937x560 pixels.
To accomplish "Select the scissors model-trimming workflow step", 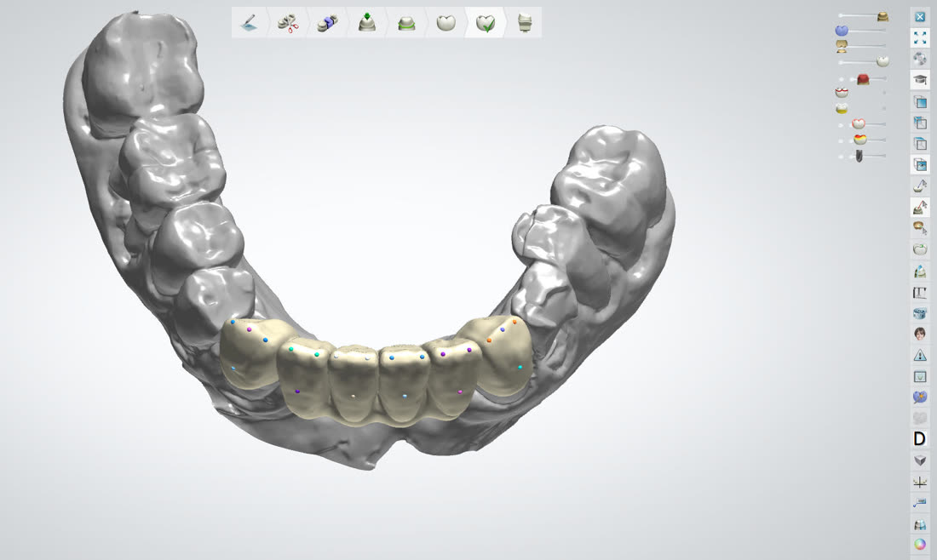I will [289, 23].
